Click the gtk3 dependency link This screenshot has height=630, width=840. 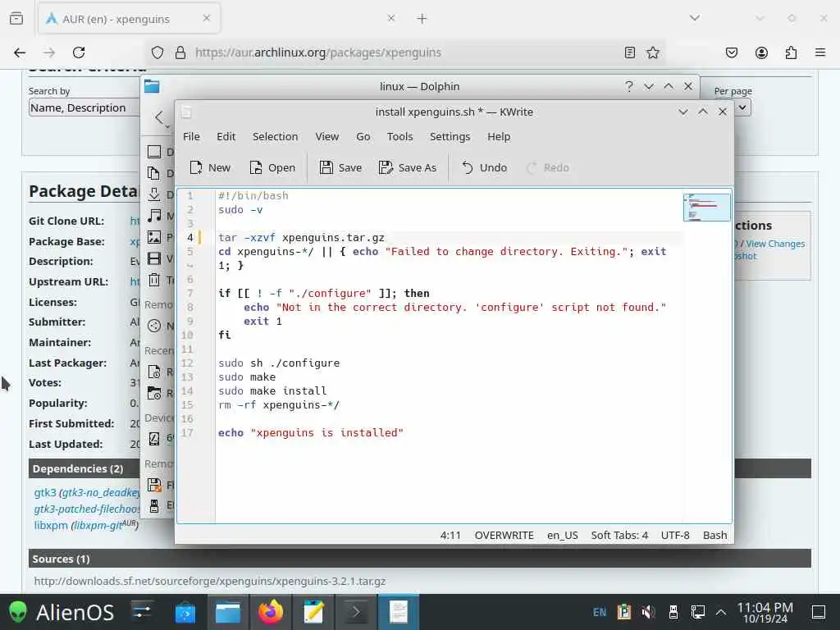coord(45,492)
